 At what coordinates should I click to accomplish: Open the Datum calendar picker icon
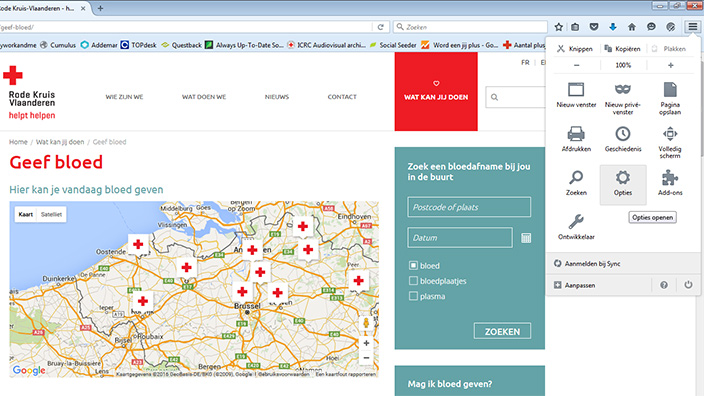tap(526, 238)
